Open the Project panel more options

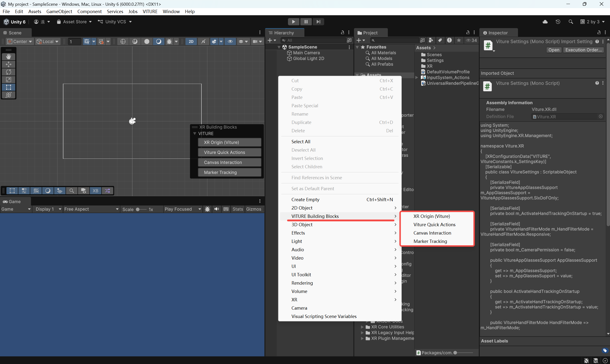pyautogui.click(x=474, y=32)
